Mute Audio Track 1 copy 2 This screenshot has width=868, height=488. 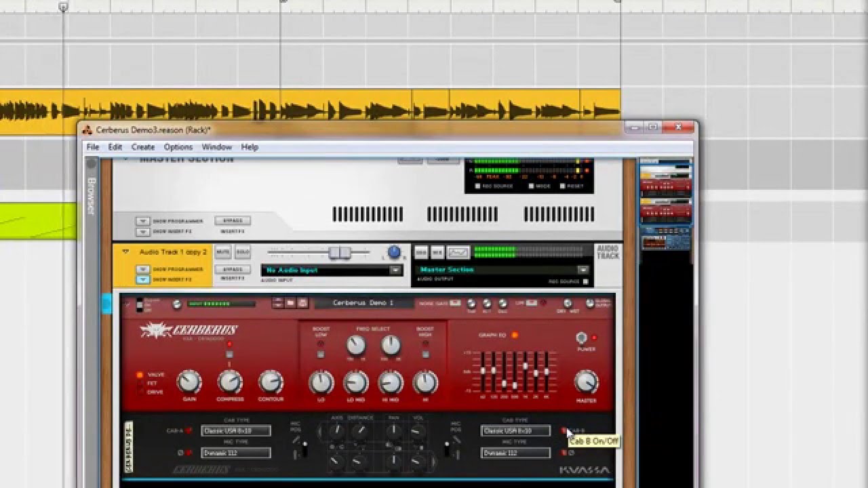point(223,252)
